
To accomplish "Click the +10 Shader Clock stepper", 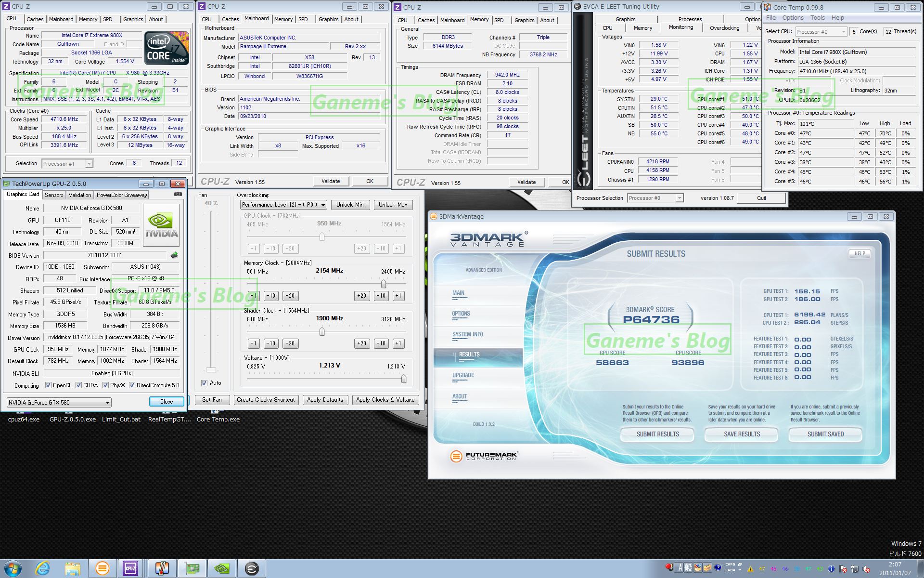I will click(381, 343).
